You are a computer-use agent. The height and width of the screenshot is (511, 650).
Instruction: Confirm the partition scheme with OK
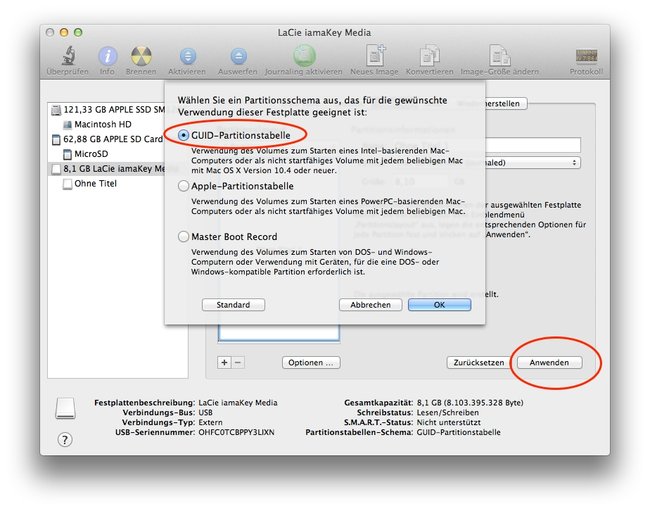tap(439, 305)
